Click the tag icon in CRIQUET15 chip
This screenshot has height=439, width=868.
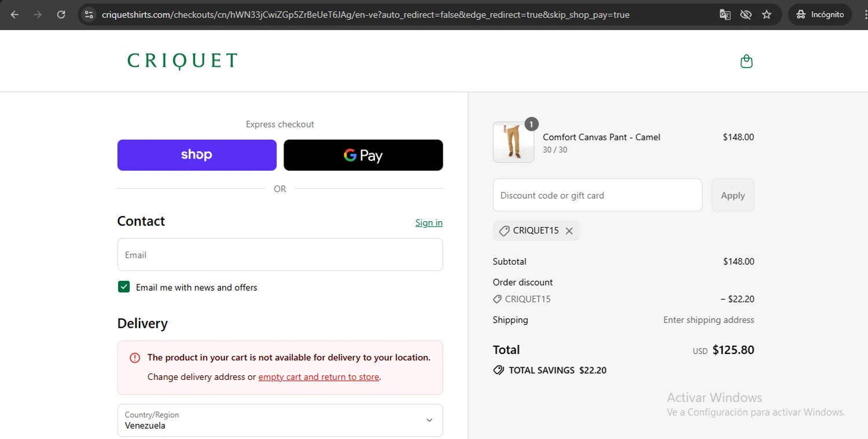point(504,231)
